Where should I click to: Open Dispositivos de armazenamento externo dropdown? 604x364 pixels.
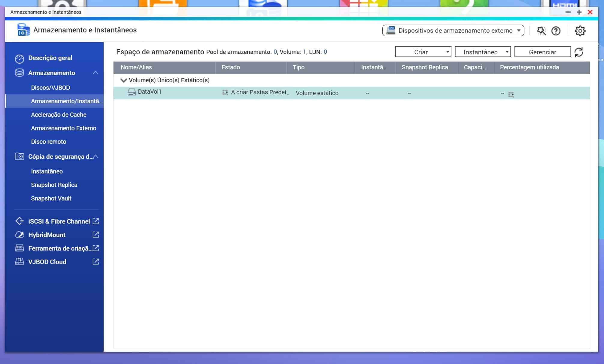453,31
